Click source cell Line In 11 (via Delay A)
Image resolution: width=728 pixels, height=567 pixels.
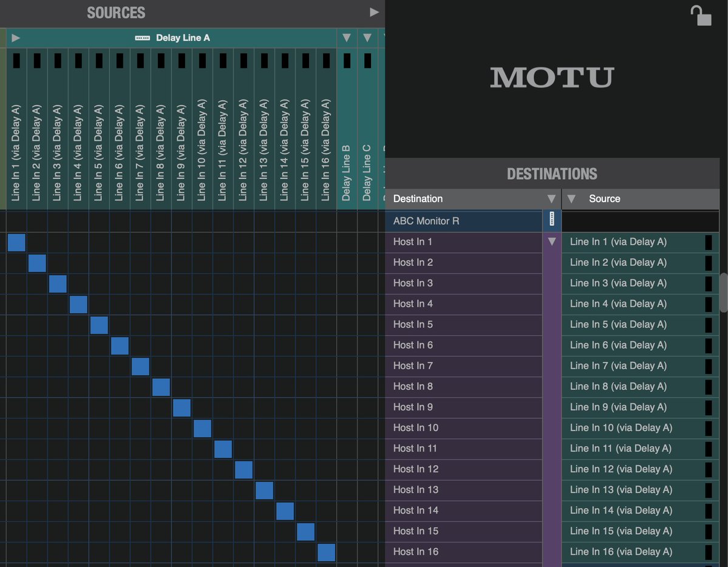click(x=640, y=449)
